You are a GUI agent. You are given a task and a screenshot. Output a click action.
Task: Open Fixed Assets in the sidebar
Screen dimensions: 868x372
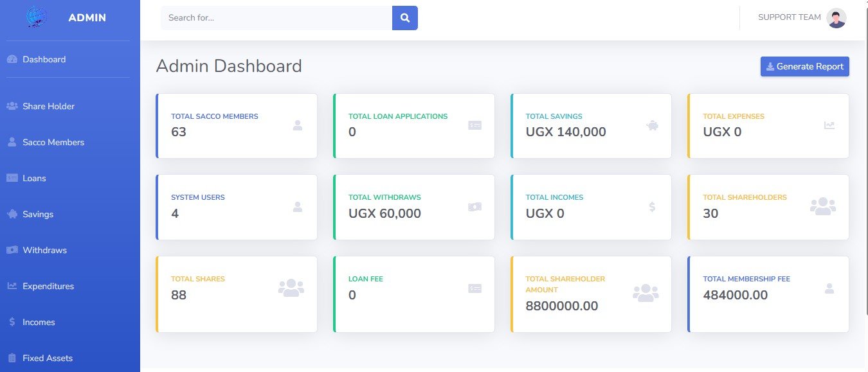(x=47, y=359)
